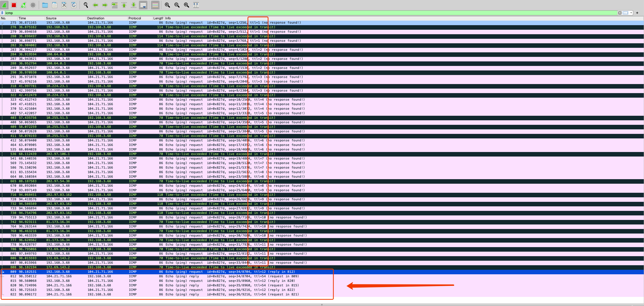
Task: Go to specified packet icon
Action: click(115, 5)
